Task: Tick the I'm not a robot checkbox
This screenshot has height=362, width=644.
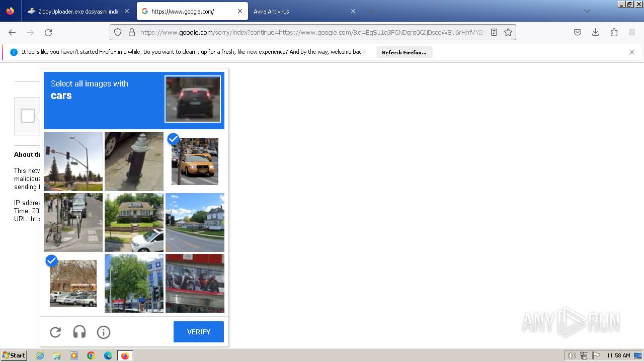Action: point(28,116)
